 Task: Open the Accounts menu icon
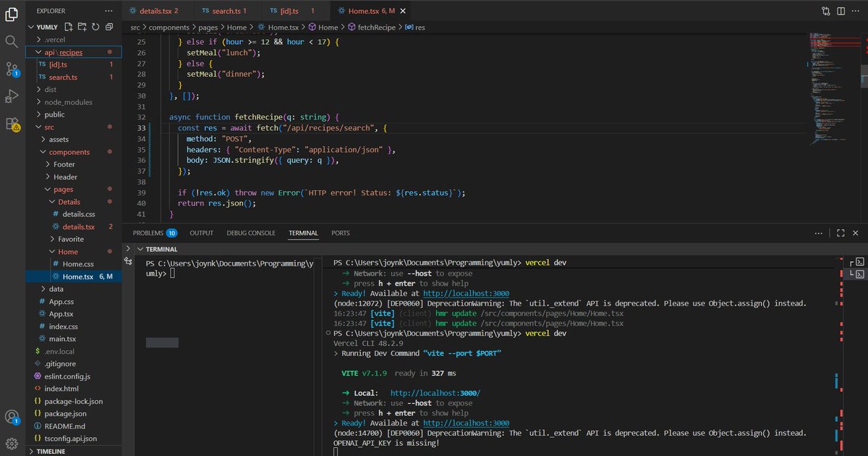(x=12, y=417)
